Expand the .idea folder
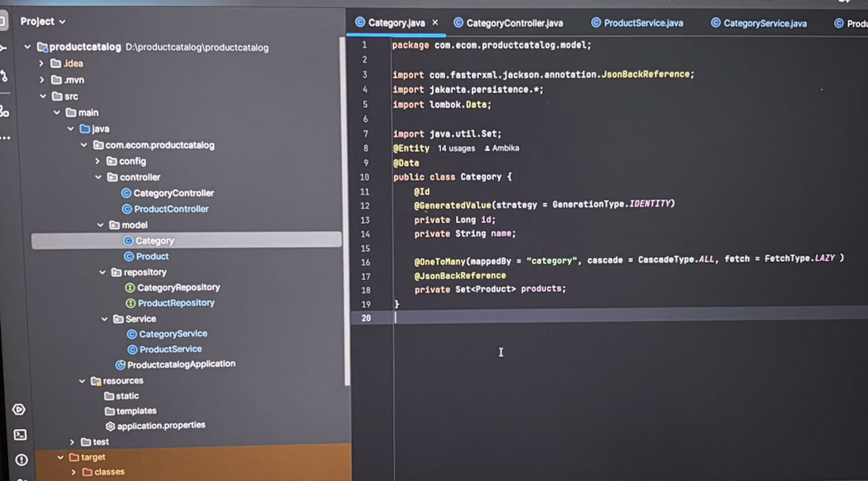Image resolution: width=868 pixels, height=481 pixels. (41, 64)
